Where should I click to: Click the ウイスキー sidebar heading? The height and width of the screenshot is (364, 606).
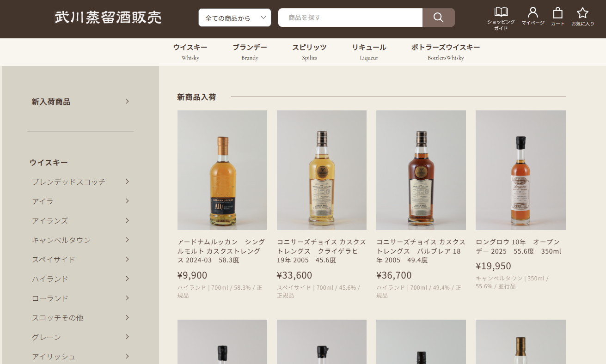click(49, 163)
